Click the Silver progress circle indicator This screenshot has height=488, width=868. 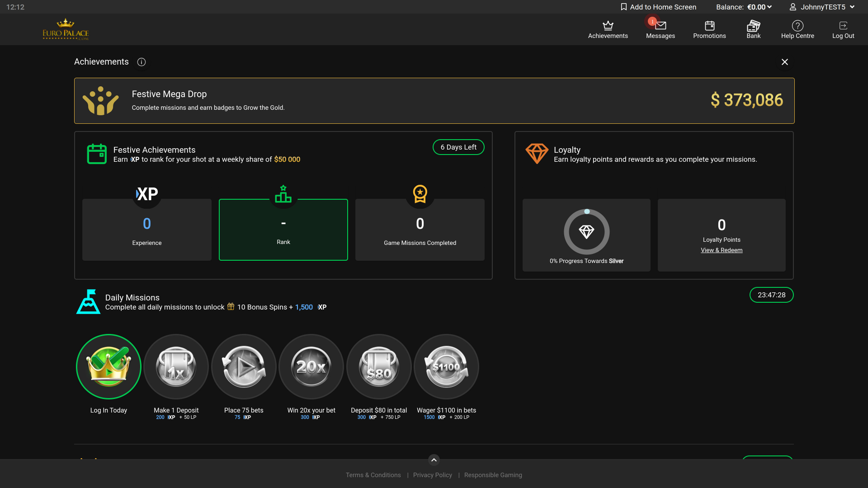pos(586,232)
